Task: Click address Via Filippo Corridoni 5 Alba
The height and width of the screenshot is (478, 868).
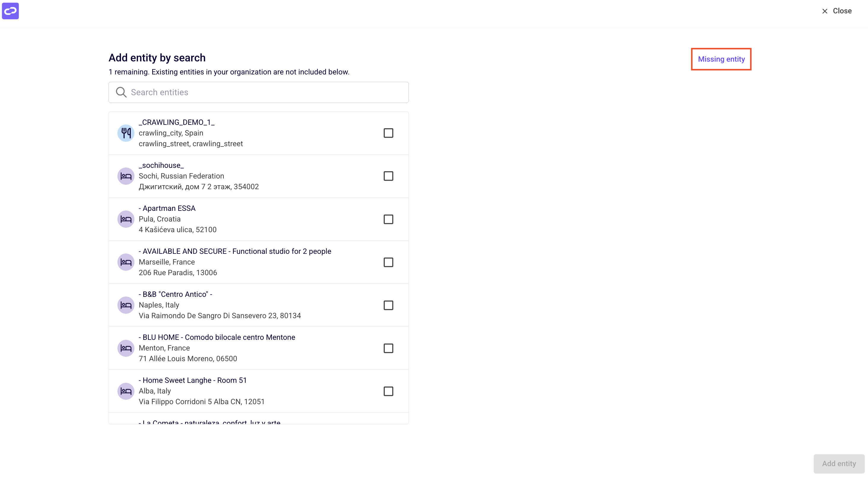Action: tap(201, 402)
